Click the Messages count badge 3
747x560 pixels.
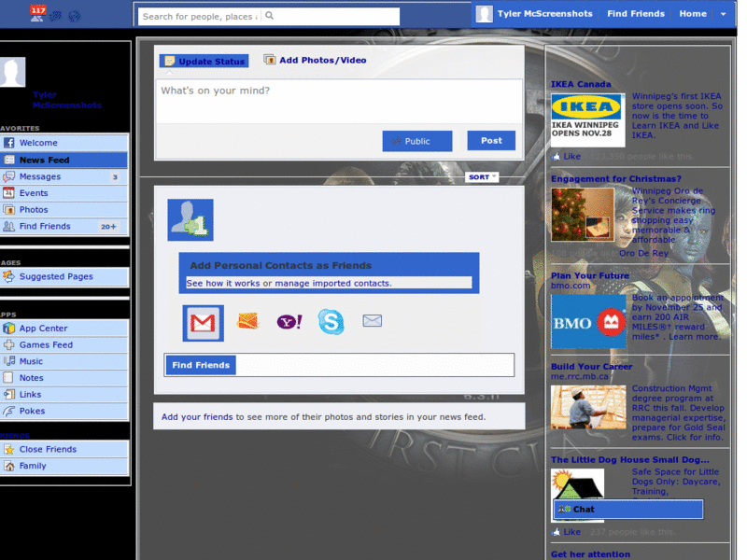tap(115, 177)
